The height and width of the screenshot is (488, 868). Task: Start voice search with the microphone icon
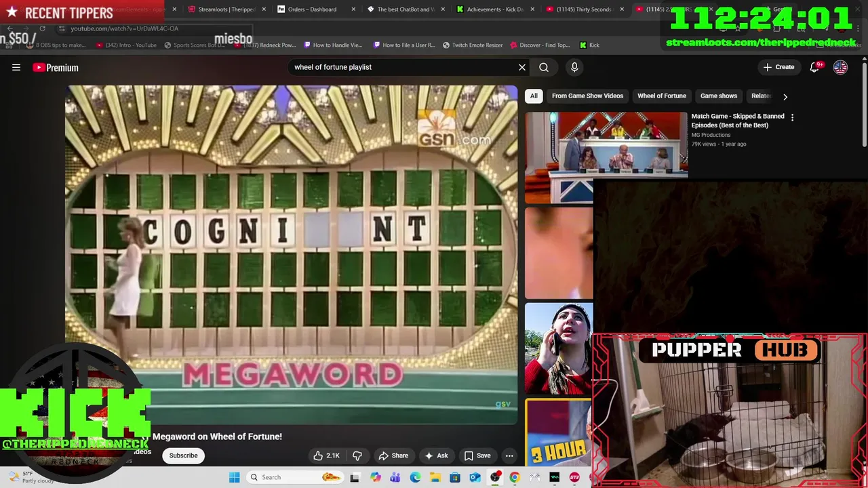pyautogui.click(x=574, y=67)
